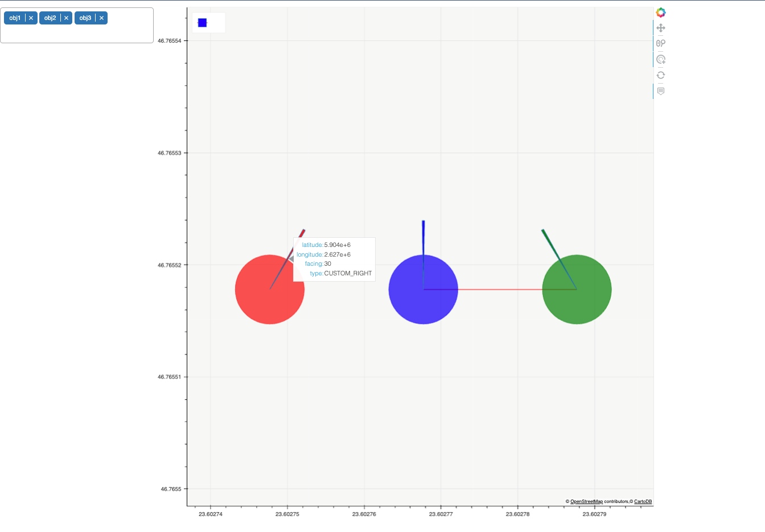Select the red circle marker

pyautogui.click(x=270, y=289)
